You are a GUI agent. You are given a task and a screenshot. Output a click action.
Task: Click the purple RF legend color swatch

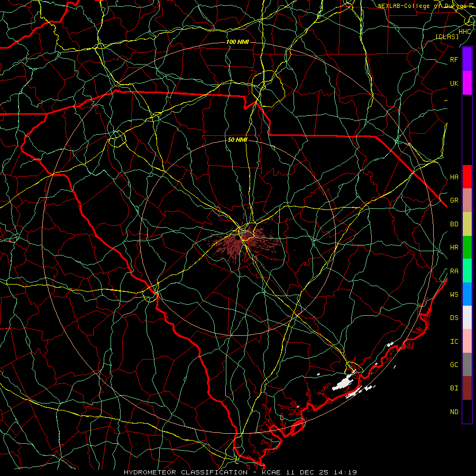pyautogui.click(x=467, y=59)
